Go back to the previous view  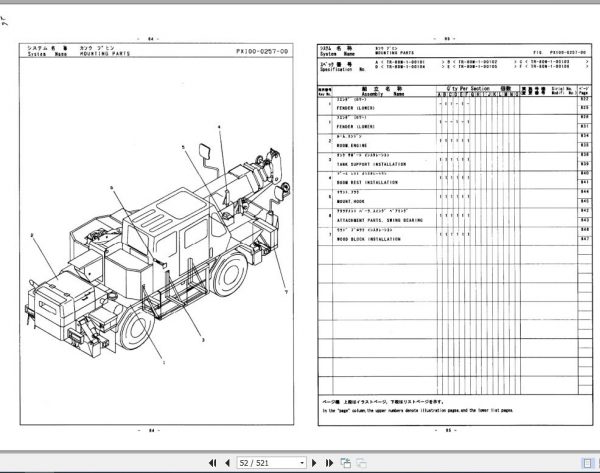[x=346, y=463]
